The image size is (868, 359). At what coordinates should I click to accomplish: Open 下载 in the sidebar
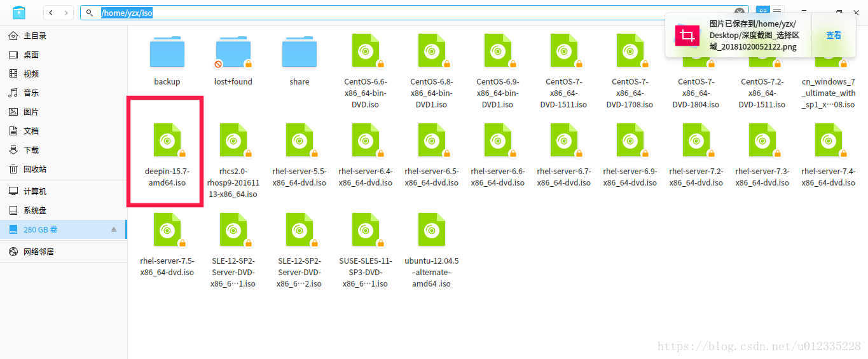[64, 150]
